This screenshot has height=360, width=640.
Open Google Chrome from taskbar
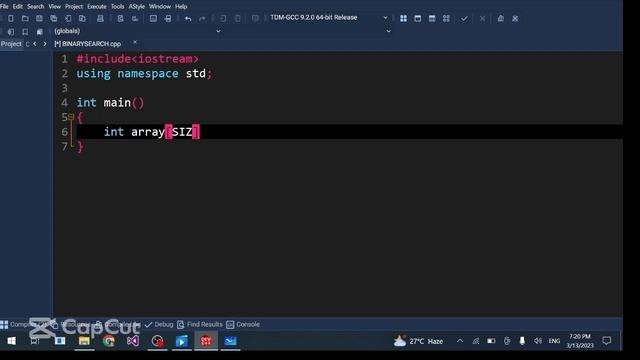tap(109, 341)
